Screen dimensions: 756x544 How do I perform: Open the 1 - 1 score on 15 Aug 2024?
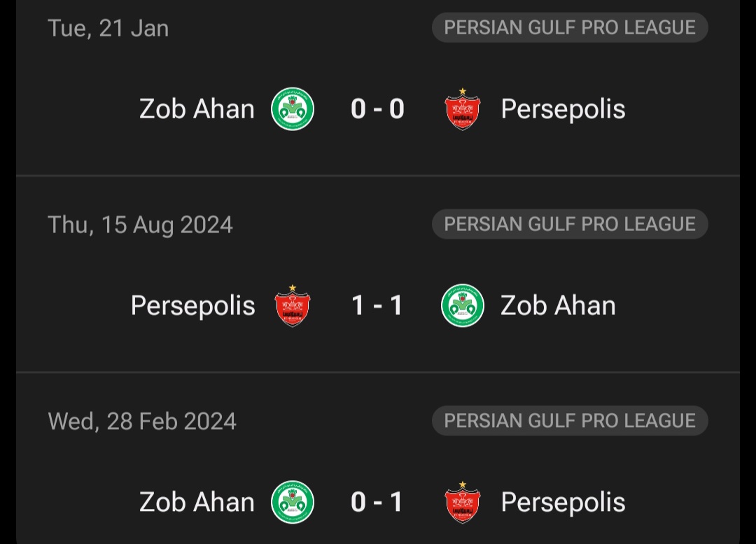pyautogui.click(x=378, y=306)
